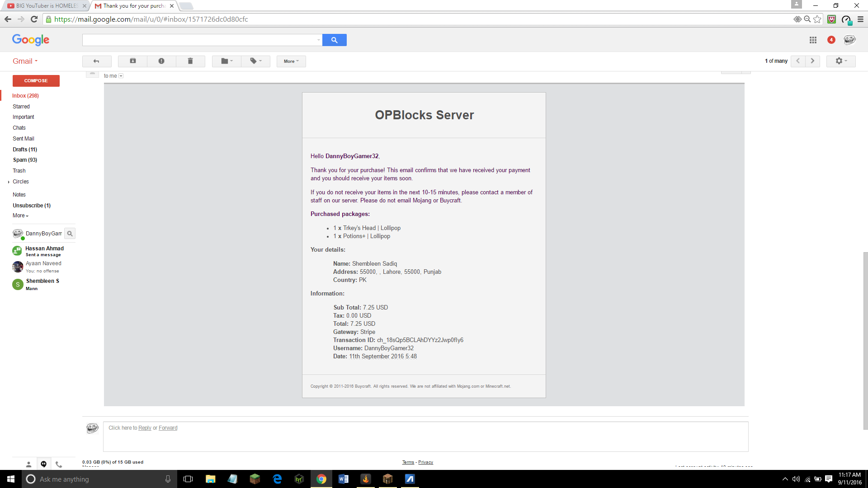Viewport: 868px width, 488px height.
Task: Expand the More actions dropdown
Action: click(291, 61)
